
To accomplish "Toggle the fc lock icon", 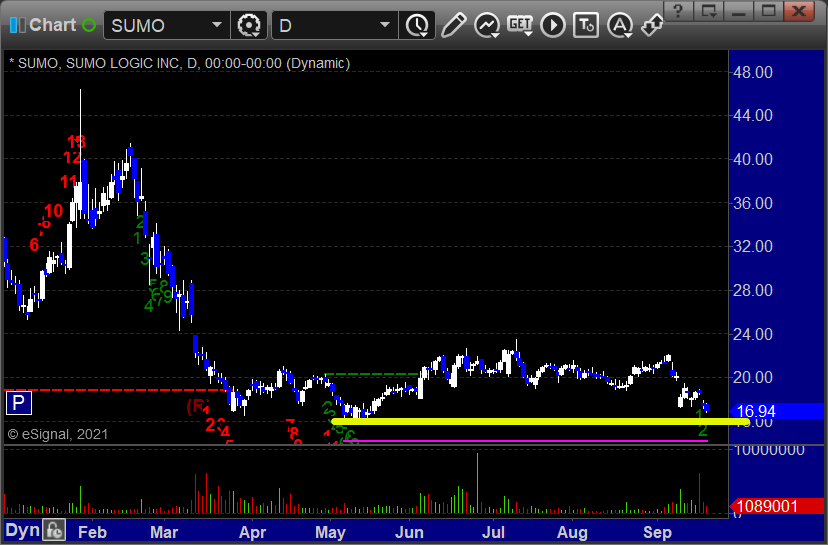I will tap(54, 530).
